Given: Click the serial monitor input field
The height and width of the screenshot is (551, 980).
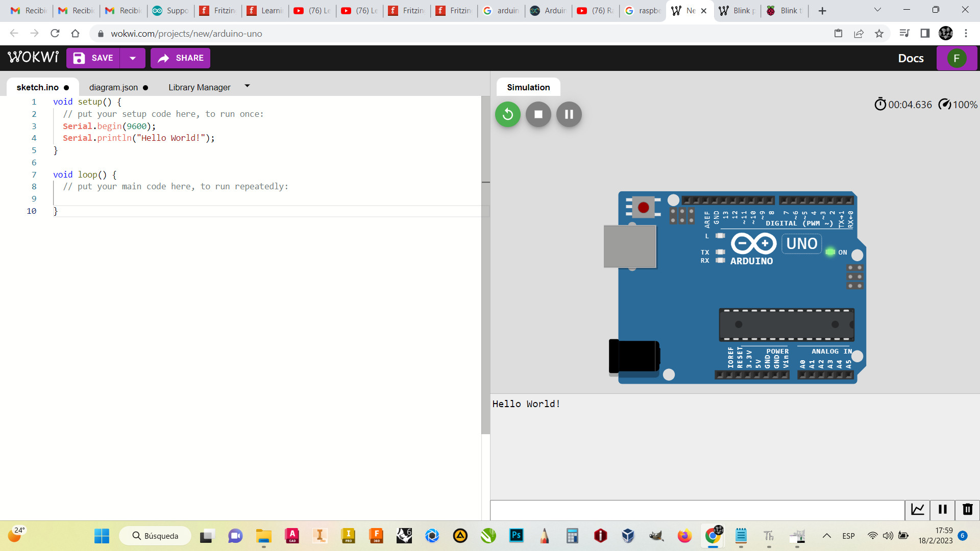Looking at the screenshot, I should pos(697,510).
